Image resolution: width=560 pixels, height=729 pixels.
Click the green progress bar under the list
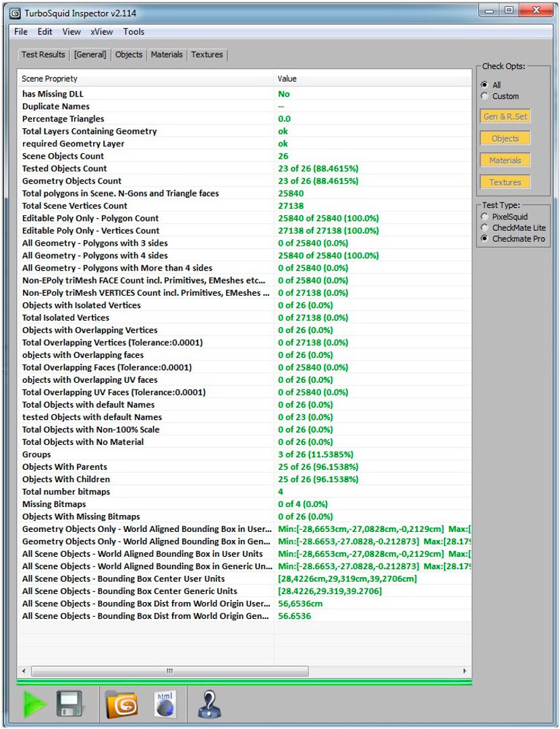[244, 682]
